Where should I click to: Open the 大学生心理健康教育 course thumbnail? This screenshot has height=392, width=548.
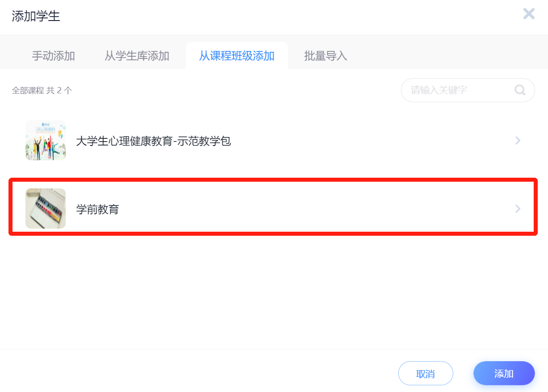pyautogui.click(x=46, y=140)
